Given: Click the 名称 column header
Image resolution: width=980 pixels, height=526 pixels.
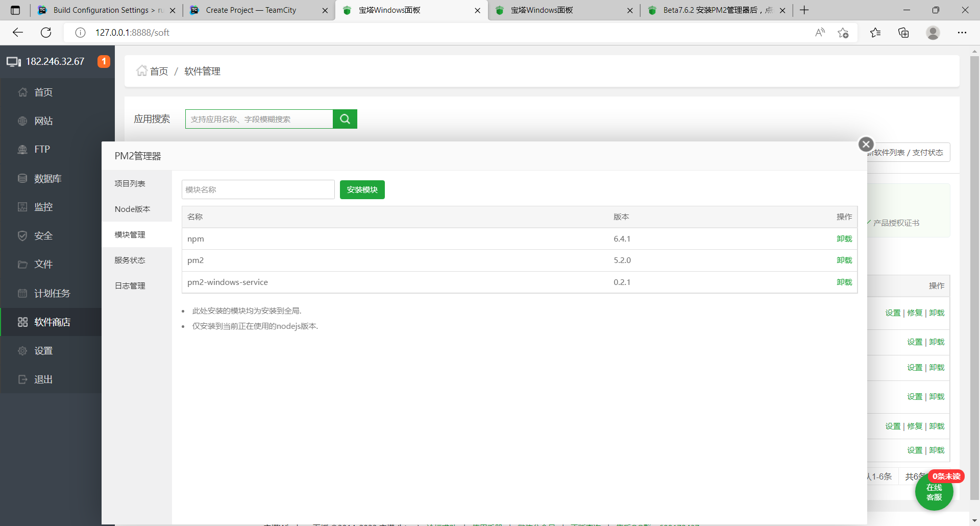Looking at the screenshot, I should [x=195, y=217].
